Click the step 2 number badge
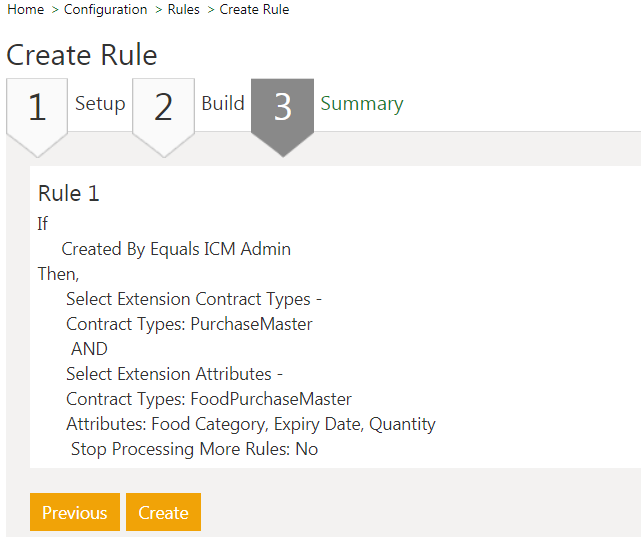 [163, 107]
